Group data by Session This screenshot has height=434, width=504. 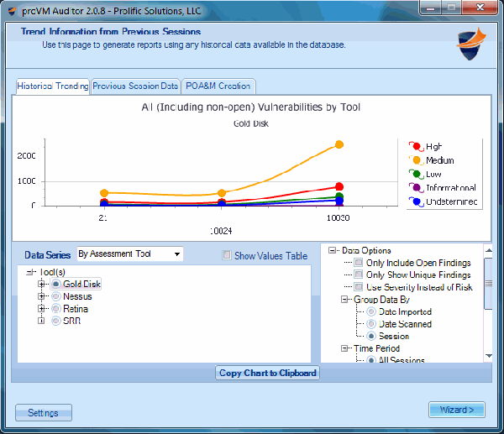click(371, 336)
